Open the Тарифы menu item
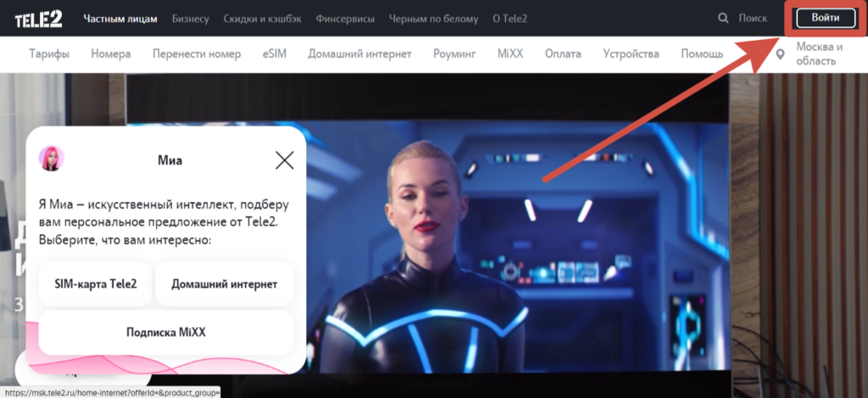This screenshot has height=398, width=868. point(49,54)
